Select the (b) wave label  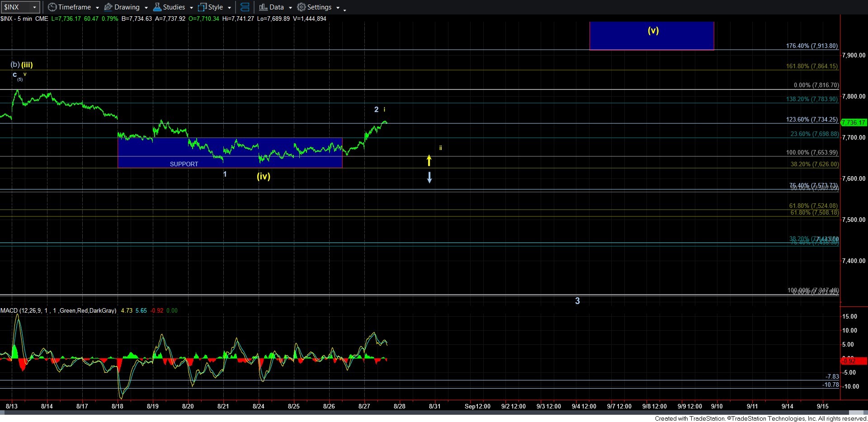pyautogui.click(x=15, y=65)
